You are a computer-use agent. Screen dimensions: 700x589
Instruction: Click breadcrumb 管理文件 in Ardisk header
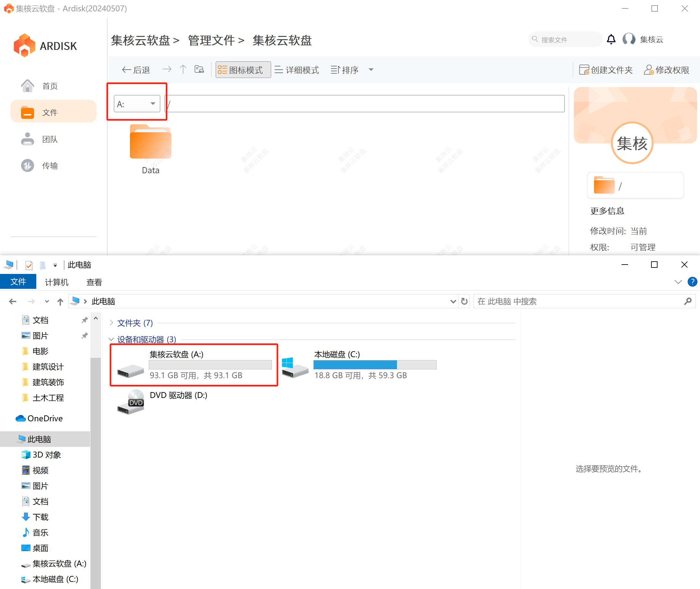point(212,40)
